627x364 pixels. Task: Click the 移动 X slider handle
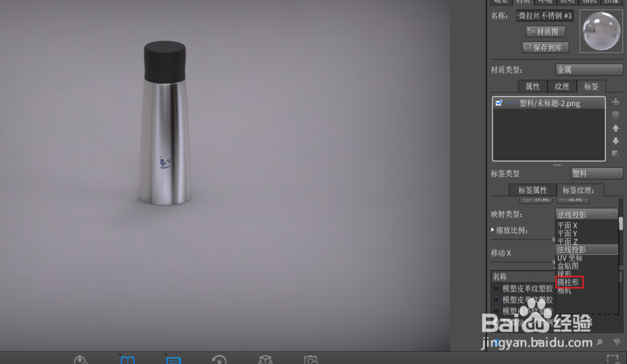coord(554,262)
